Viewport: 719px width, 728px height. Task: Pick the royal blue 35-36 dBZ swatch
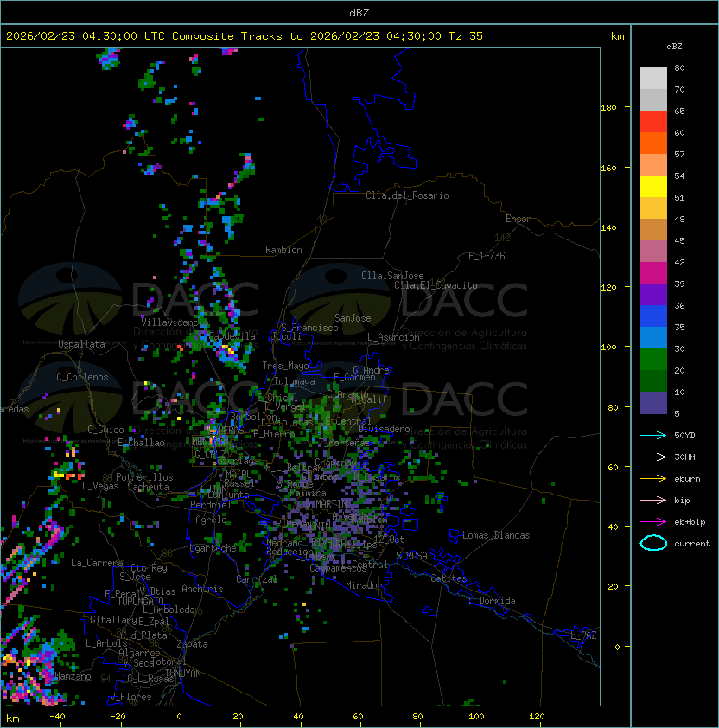click(x=653, y=316)
